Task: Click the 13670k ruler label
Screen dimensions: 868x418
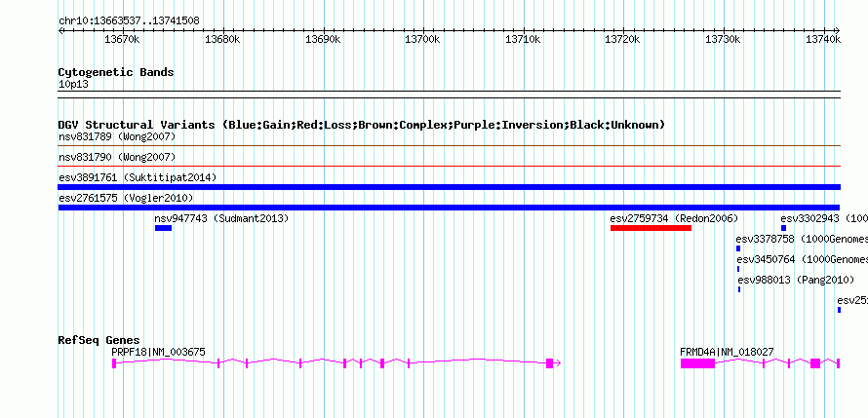Action: 122,39
